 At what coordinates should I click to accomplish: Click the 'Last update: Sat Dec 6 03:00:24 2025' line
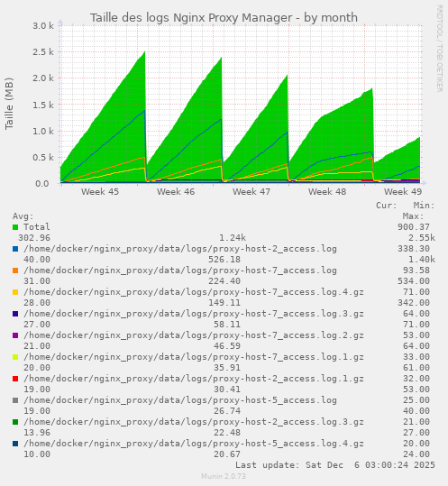coord(335,465)
